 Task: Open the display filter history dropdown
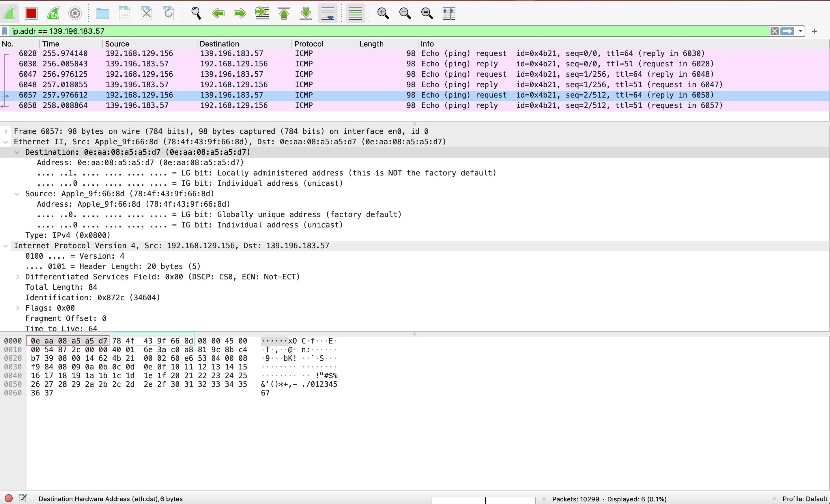[x=801, y=31]
